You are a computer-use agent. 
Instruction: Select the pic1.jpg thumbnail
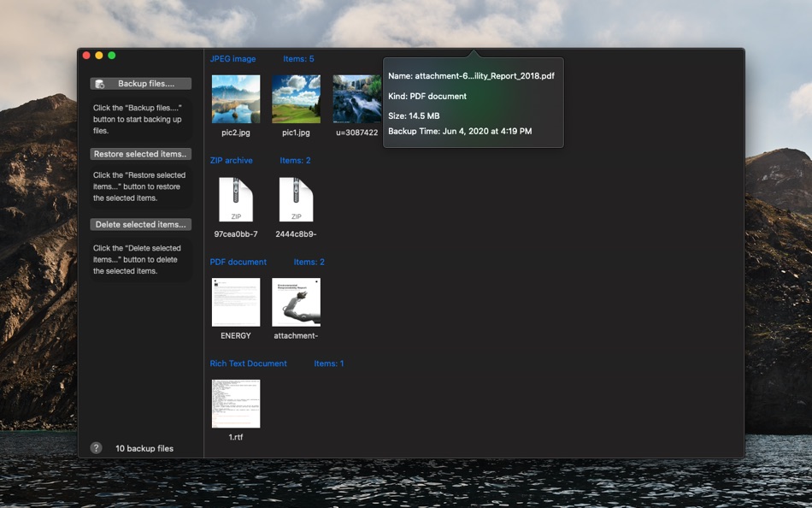coord(297,99)
